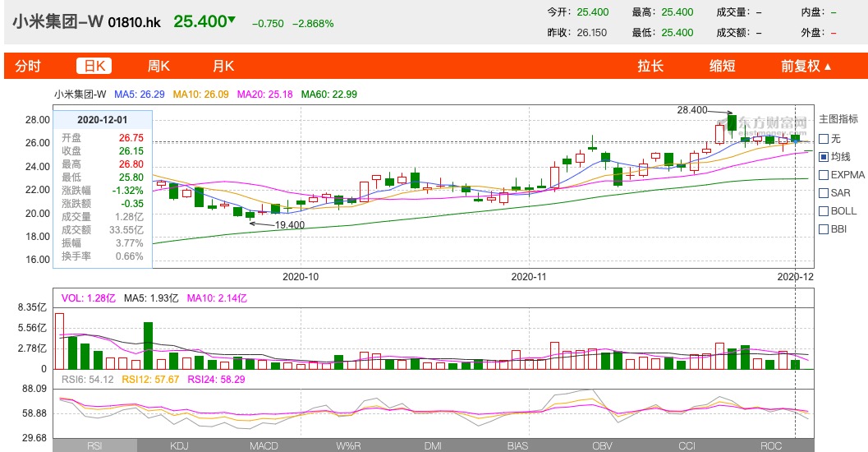
Task: Enable the SAR indicator checkbox
Action: point(824,193)
